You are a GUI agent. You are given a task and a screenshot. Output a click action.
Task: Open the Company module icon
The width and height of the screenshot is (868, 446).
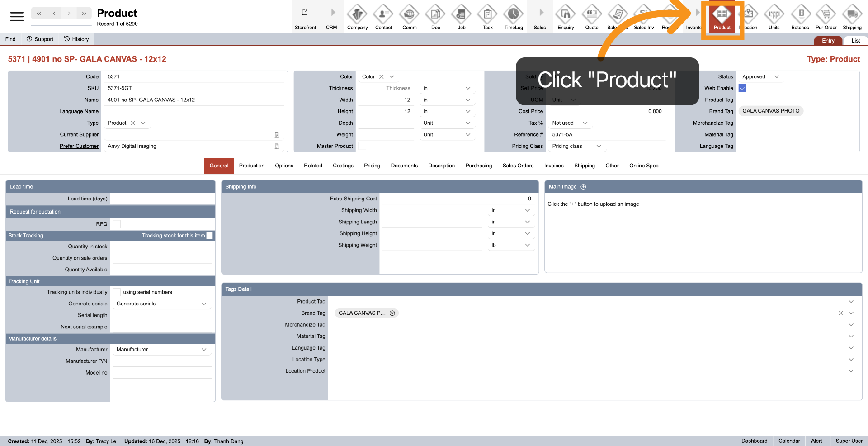[x=357, y=15]
